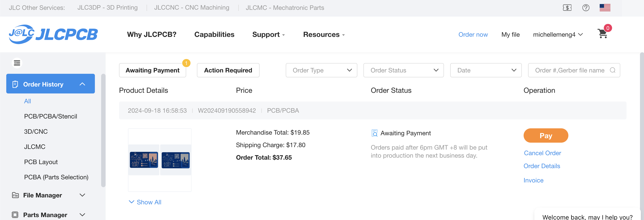The image size is (644, 220).
Task: Open the help question mark icon
Action: (x=586, y=8)
